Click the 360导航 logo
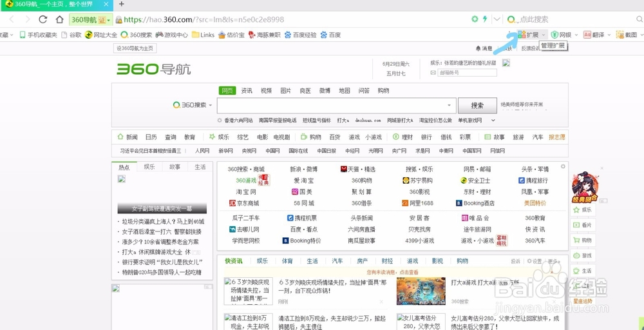The width and height of the screenshot is (644, 330). point(154,69)
